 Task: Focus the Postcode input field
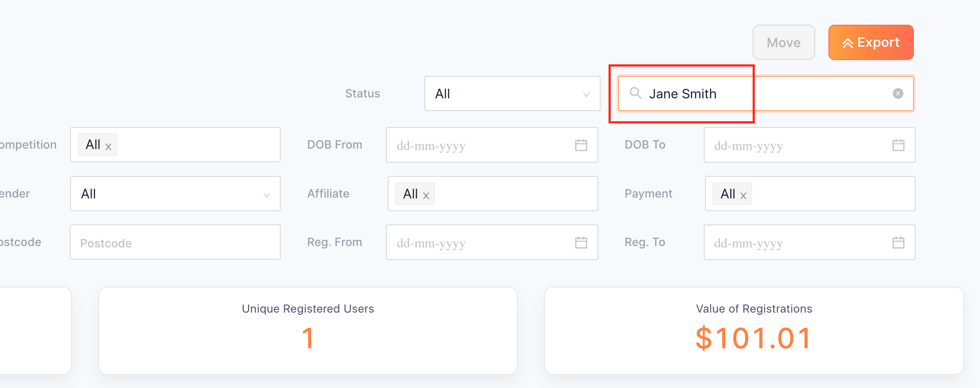[175, 242]
